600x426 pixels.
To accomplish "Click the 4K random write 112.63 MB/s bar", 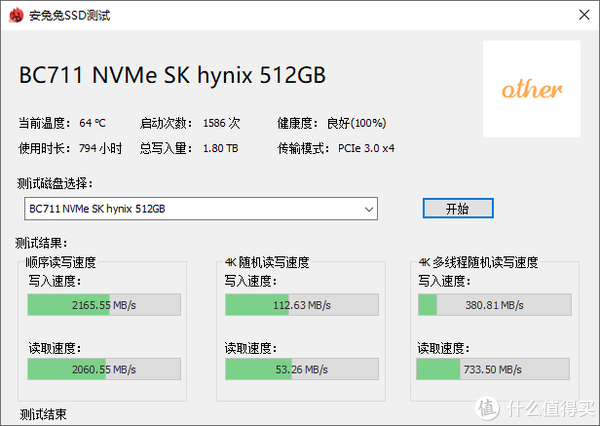I will point(302,305).
